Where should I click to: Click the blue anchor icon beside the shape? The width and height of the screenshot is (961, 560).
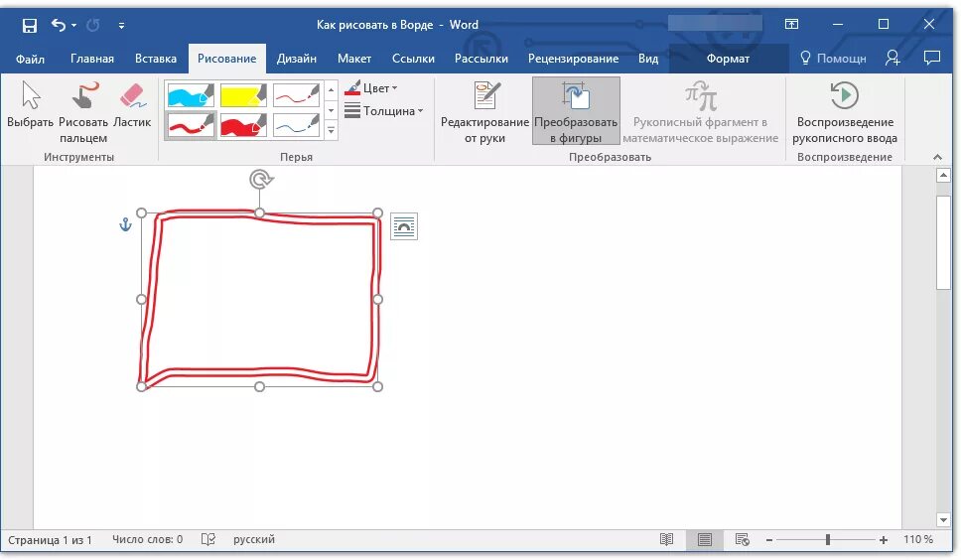[125, 224]
